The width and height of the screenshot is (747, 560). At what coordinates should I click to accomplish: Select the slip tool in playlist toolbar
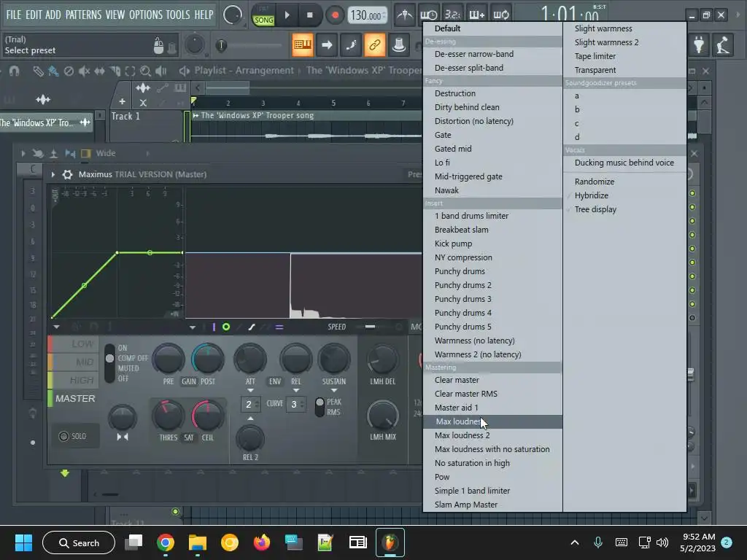click(99, 71)
